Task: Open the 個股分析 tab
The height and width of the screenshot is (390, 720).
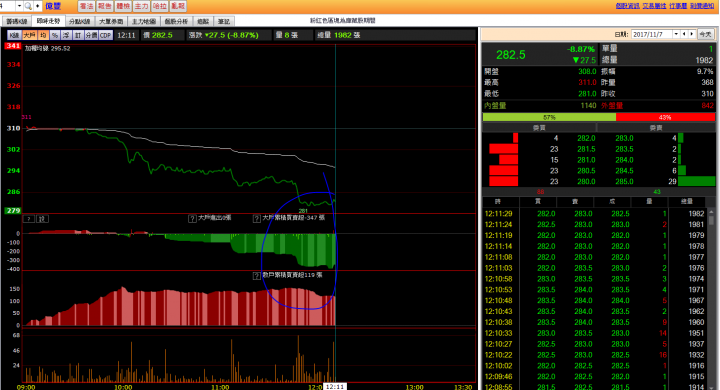Action: tap(176, 21)
